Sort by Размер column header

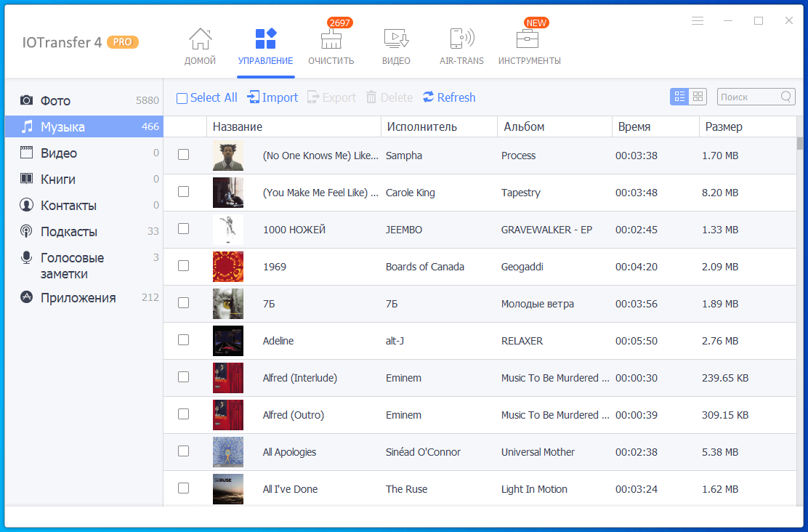pos(748,126)
